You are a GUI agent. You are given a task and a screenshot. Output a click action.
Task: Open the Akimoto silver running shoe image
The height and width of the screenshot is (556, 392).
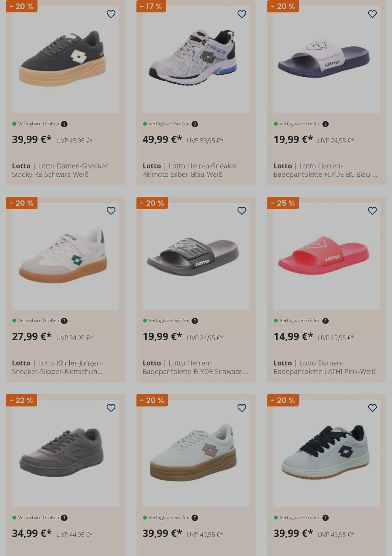pos(196,60)
